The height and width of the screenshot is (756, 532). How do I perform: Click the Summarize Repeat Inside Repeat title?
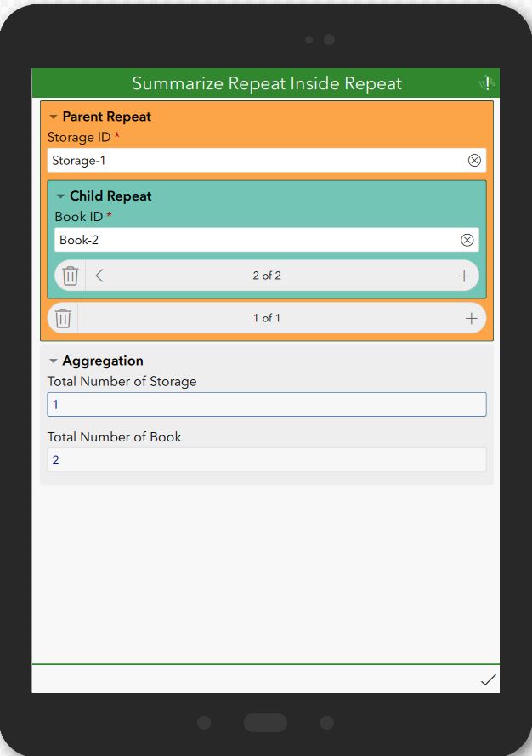click(x=267, y=83)
